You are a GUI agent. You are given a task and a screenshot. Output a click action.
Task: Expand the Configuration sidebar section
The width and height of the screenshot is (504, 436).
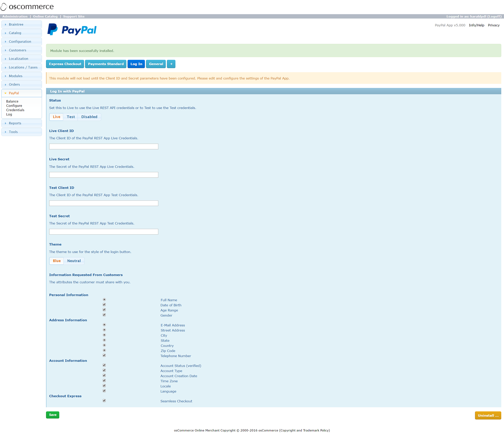(x=22, y=42)
